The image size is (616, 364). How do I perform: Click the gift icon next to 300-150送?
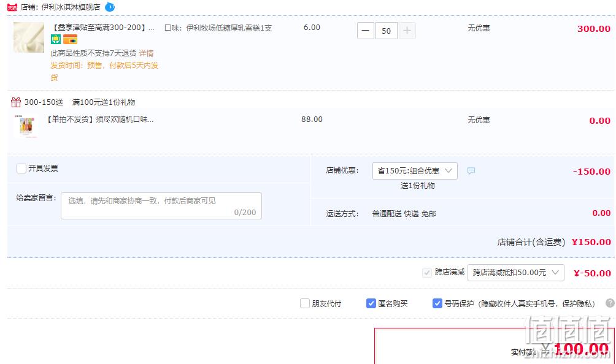click(16, 102)
